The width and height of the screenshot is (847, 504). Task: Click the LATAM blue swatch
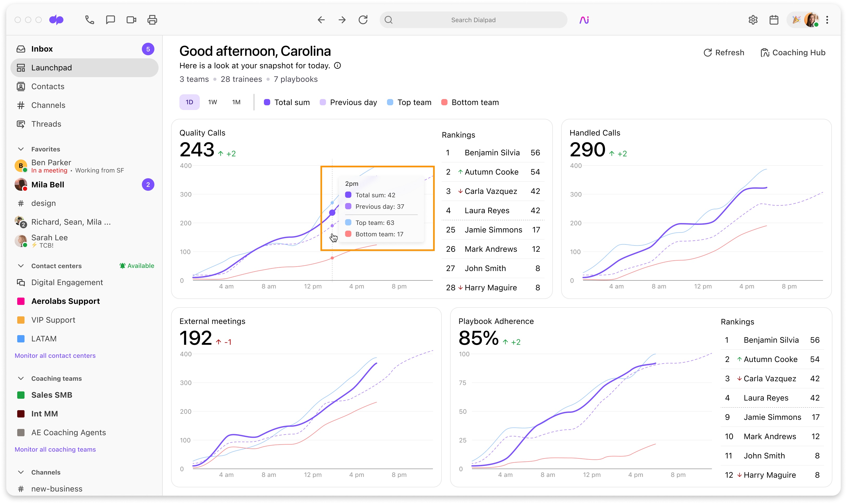tap(21, 339)
